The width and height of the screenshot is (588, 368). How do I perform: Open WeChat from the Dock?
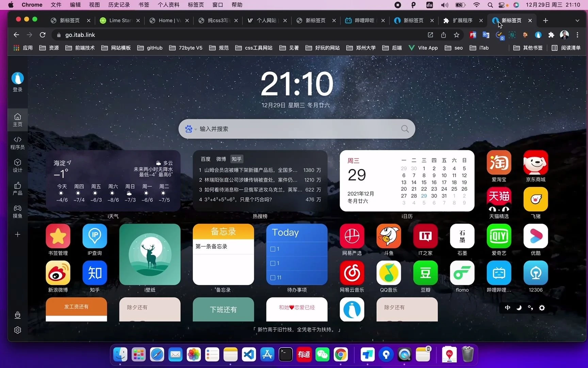coord(322,355)
